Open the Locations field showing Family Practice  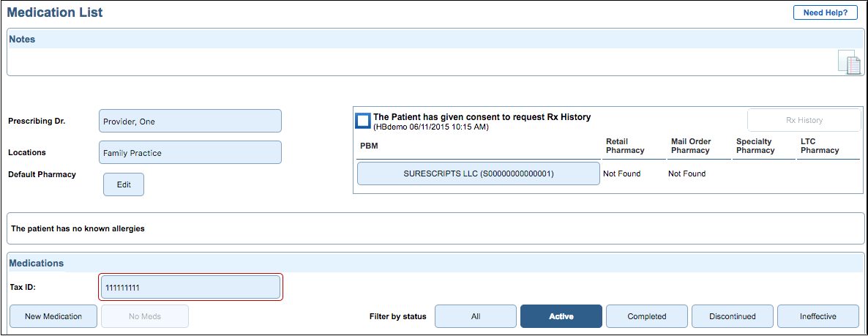pyautogui.click(x=190, y=153)
